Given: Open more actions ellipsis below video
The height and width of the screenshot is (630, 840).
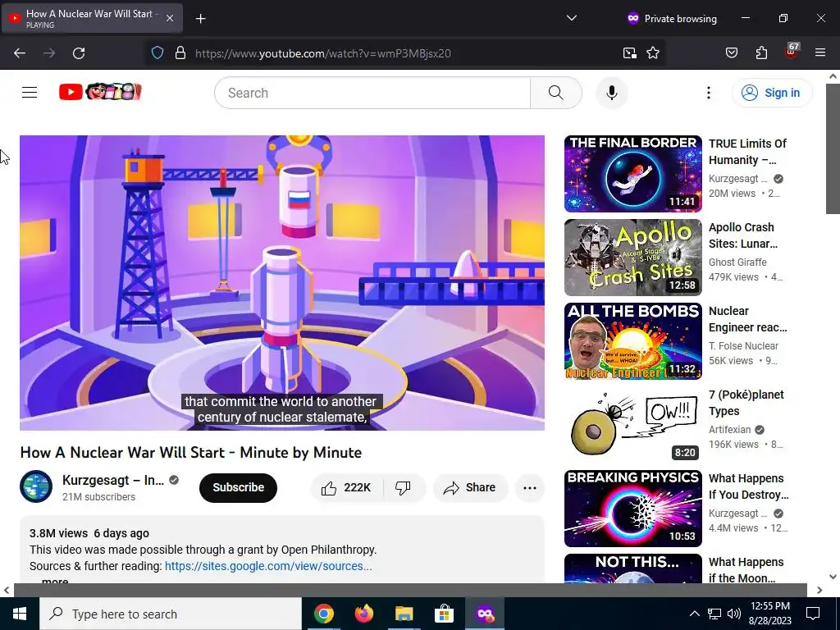Looking at the screenshot, I should click(x=529, y=487).
